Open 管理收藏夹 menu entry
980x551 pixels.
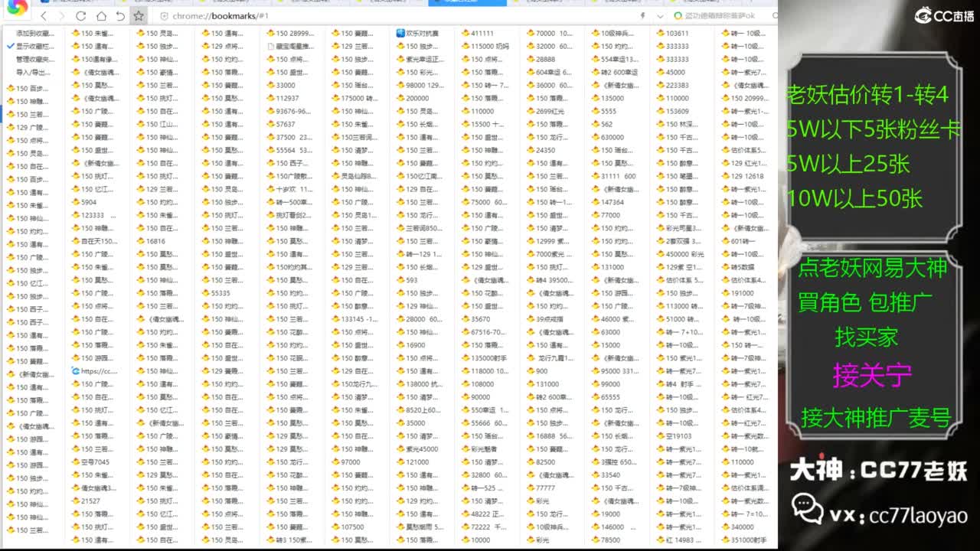(34, 60)
